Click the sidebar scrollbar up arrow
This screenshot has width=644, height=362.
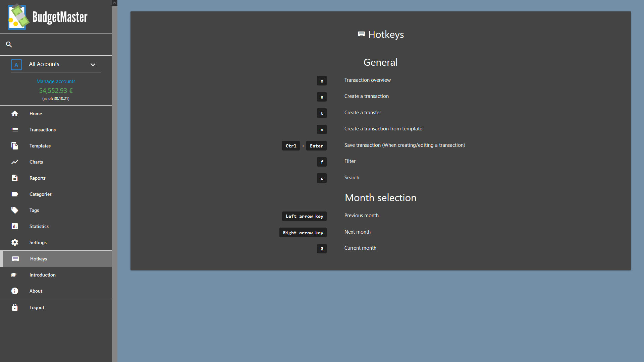114,3
